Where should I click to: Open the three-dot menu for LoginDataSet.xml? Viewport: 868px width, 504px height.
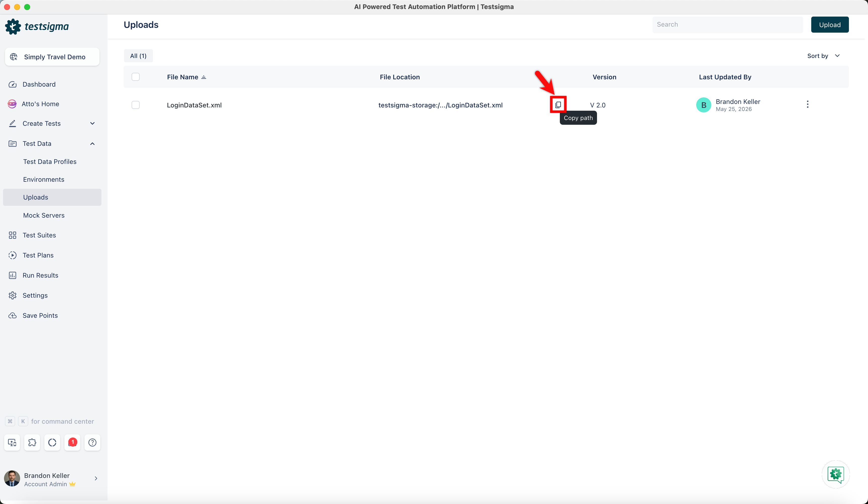807,105
